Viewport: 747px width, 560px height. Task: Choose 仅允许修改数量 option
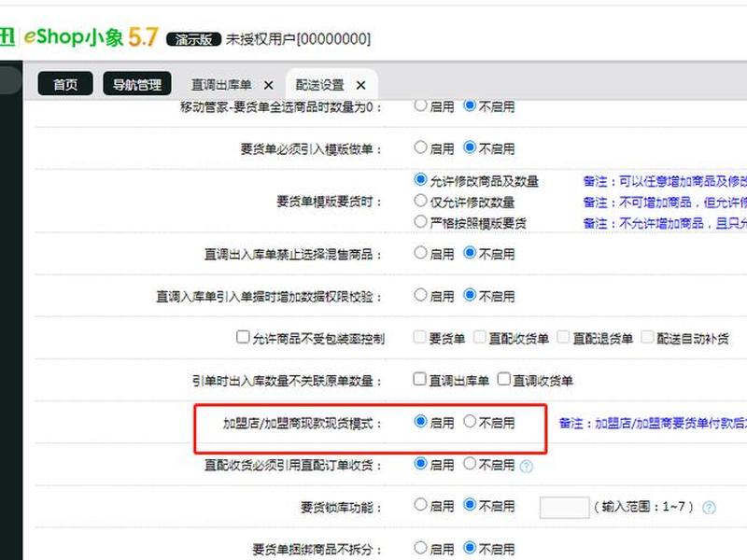[x=420, y=201]
